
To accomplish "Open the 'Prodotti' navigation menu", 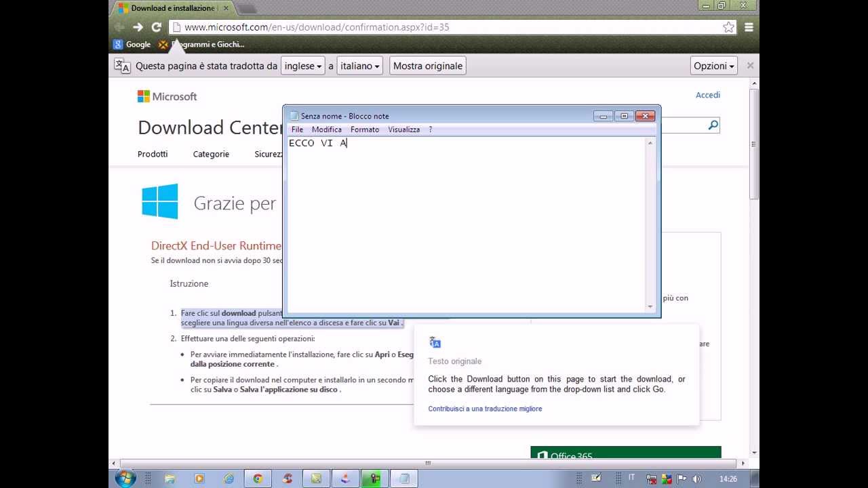I will pyautogui.click(x=153, y=154).
